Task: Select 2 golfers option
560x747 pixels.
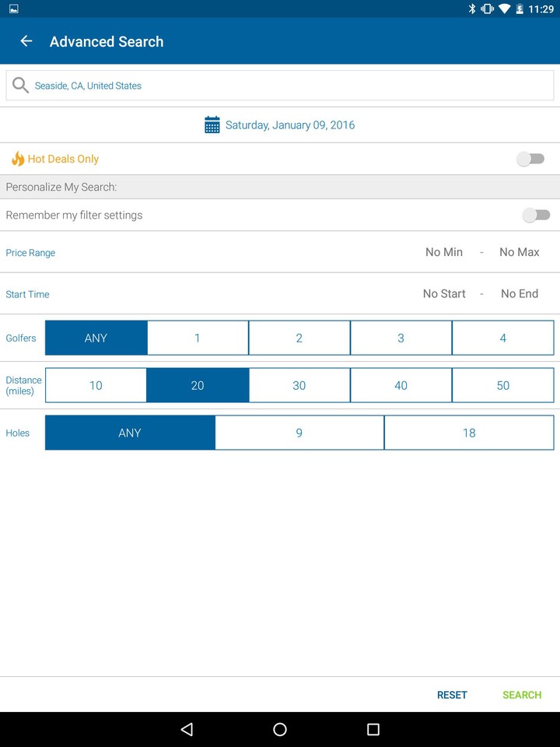Action: (x=299, y=338)
